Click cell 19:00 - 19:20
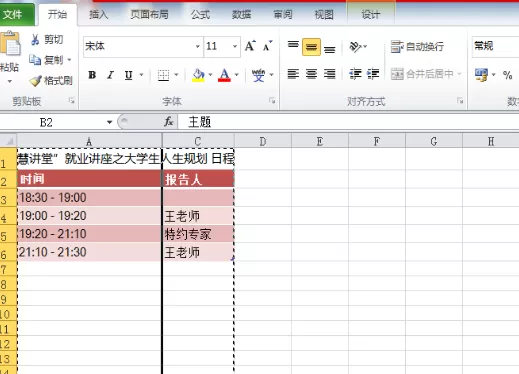 pyautogui.click(x=89, y=216)
